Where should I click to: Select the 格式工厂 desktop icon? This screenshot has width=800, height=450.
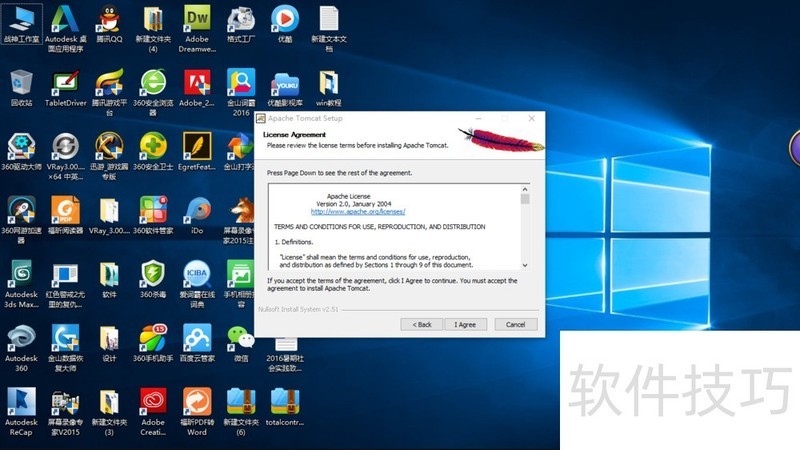tap(241, 23)
